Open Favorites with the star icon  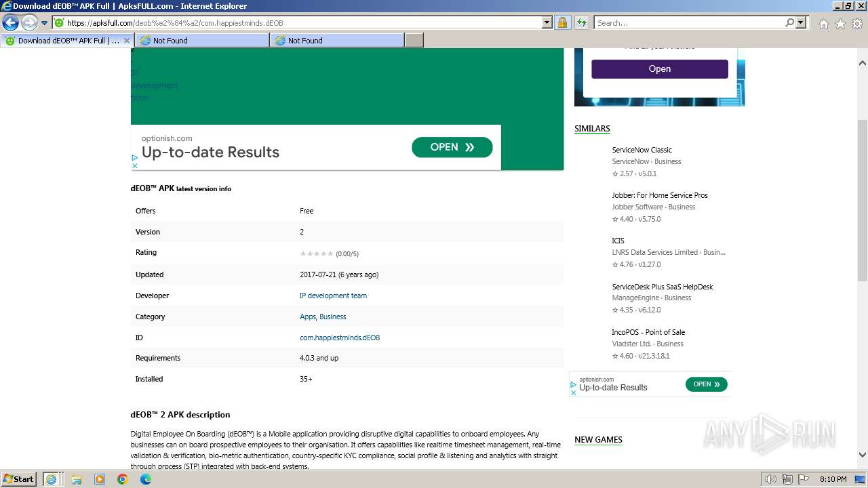[840, 24]
